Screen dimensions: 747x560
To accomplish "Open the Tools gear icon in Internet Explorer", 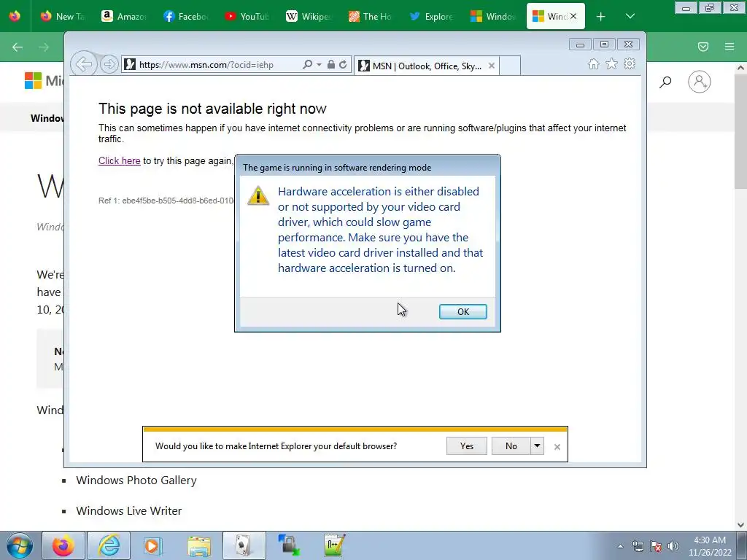I will pyautogui.click(x=630, y=64).
